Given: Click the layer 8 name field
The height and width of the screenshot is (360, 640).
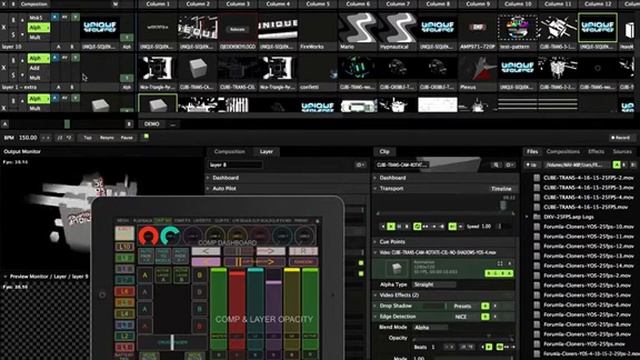Looking at the screenshot, I should [235, 165].
